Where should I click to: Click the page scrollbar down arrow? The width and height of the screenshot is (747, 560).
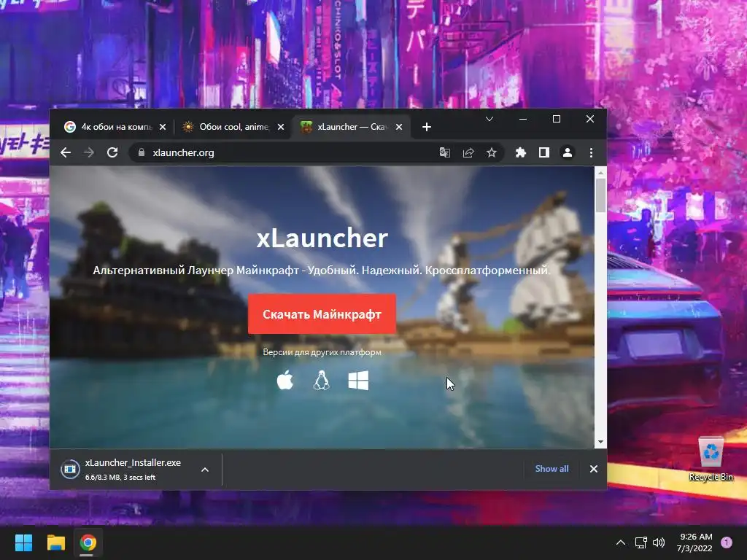click(601, 443)
